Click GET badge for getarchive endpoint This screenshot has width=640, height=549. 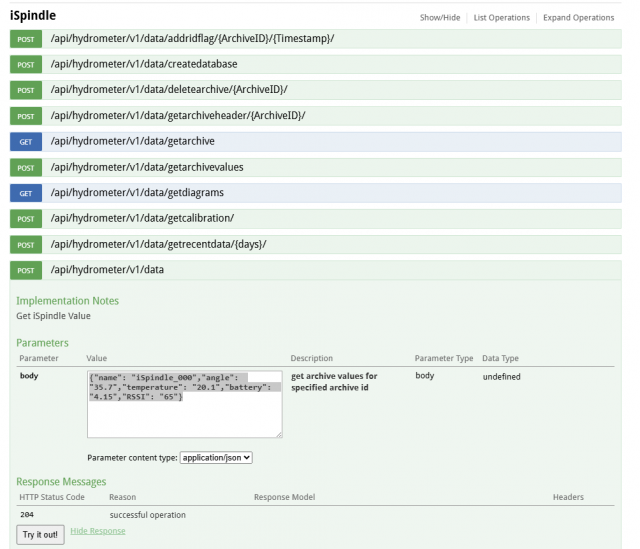click(26, 142)
